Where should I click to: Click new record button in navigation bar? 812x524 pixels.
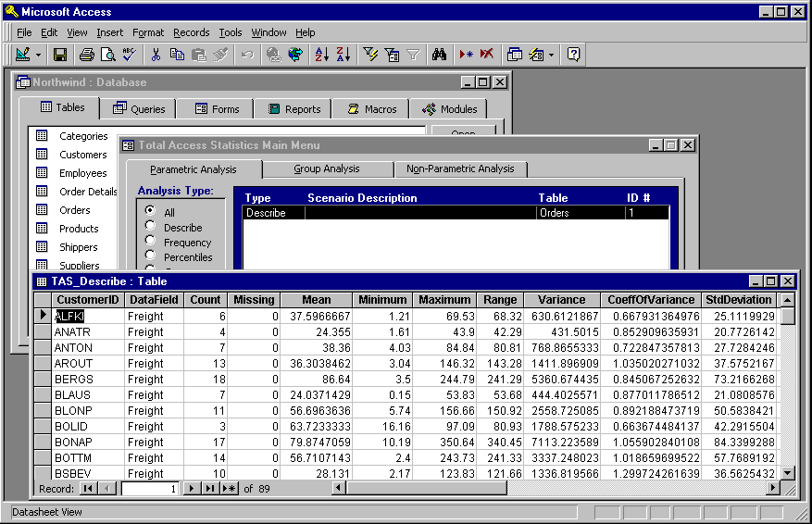(229, 488)
